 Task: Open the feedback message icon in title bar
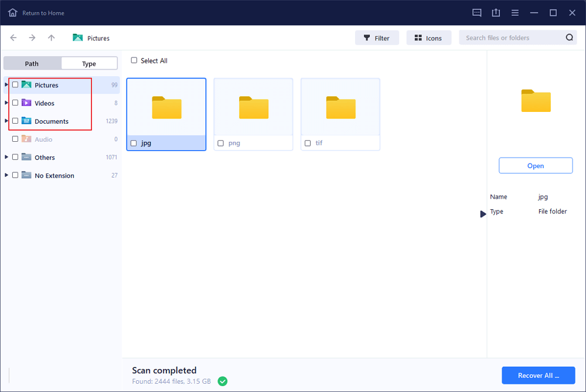[476, 12]
